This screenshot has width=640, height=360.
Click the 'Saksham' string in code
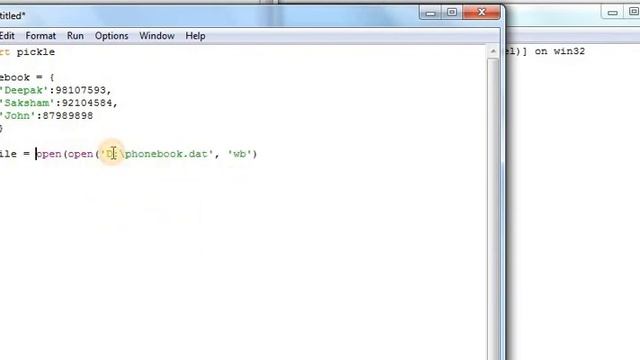[x=27, y=103]
